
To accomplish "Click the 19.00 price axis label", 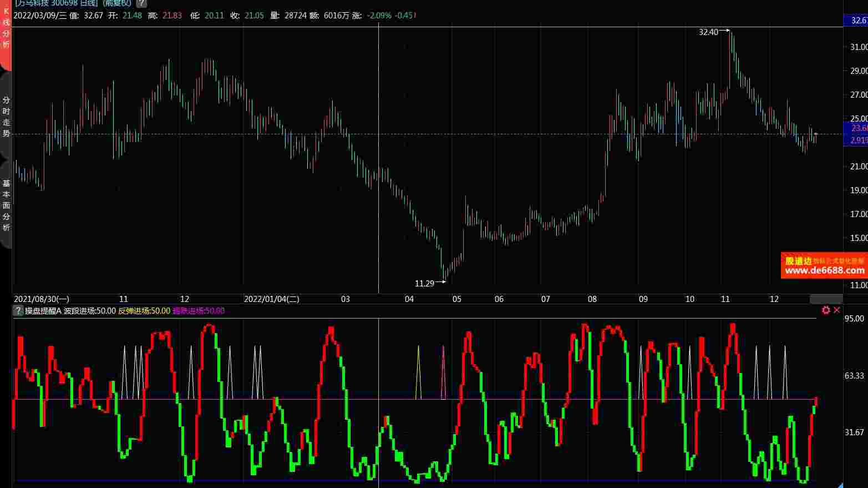I will [859, 190].
